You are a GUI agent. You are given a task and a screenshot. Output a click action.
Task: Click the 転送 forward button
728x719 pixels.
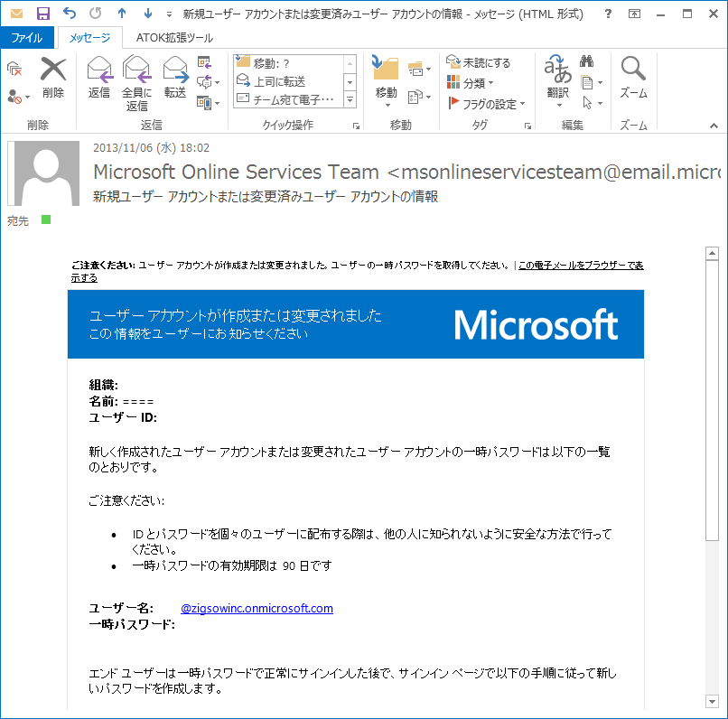(175, 78)
